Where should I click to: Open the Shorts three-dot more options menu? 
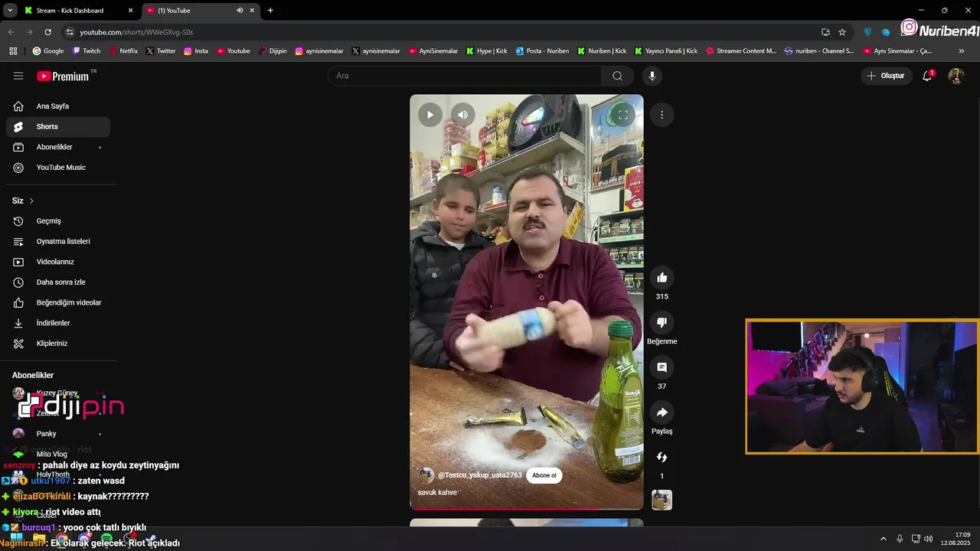661,115
